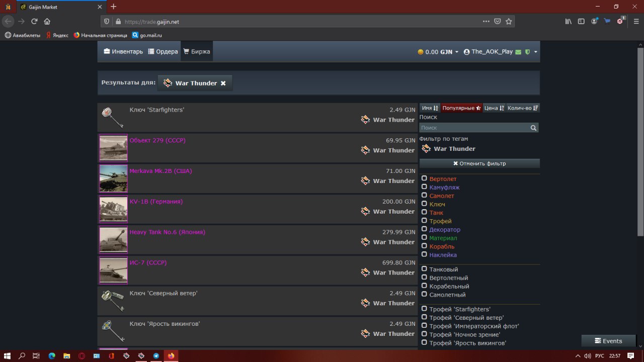Switch to the Инвентарь tab
This screenshot has height=362, width=644.
123,52
